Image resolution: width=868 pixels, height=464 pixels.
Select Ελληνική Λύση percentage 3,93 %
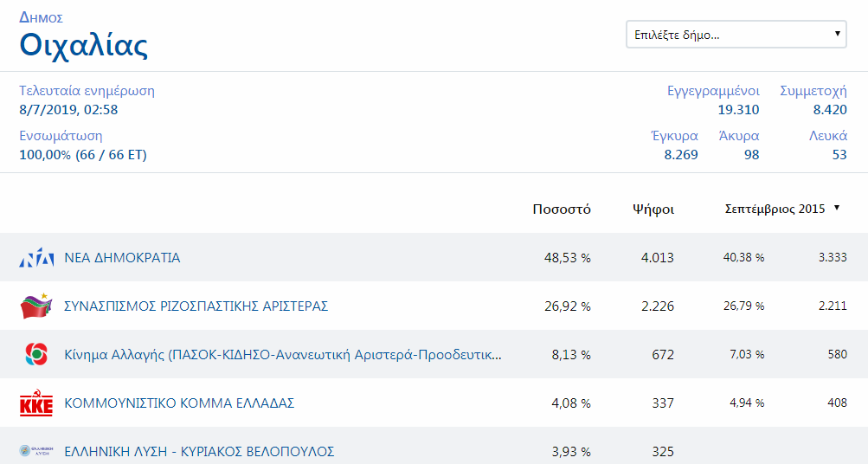571,451
